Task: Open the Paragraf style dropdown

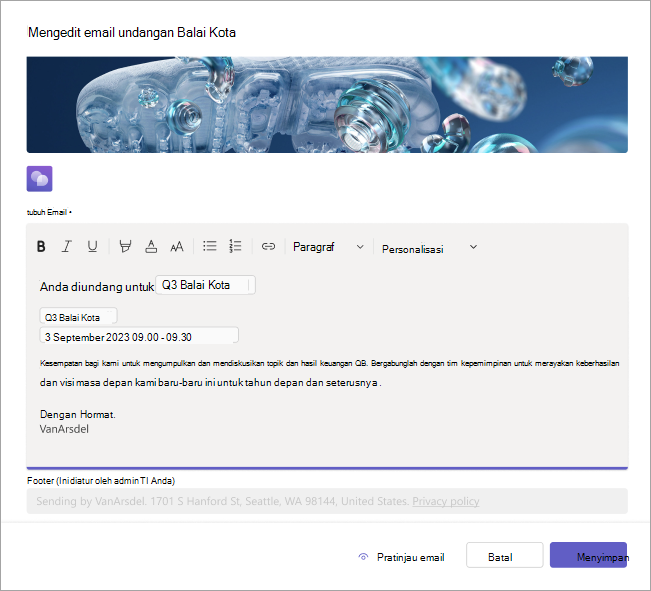Action: 328,247
